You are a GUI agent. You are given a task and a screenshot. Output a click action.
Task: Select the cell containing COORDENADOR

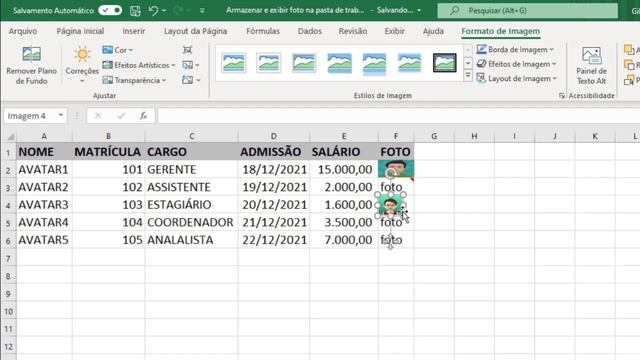tap(191, 222)
